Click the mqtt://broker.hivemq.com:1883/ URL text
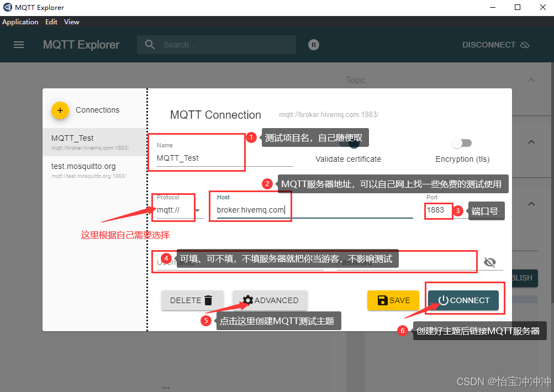The width and height of the screenshot is (554, 392). (x=329, y=114)
